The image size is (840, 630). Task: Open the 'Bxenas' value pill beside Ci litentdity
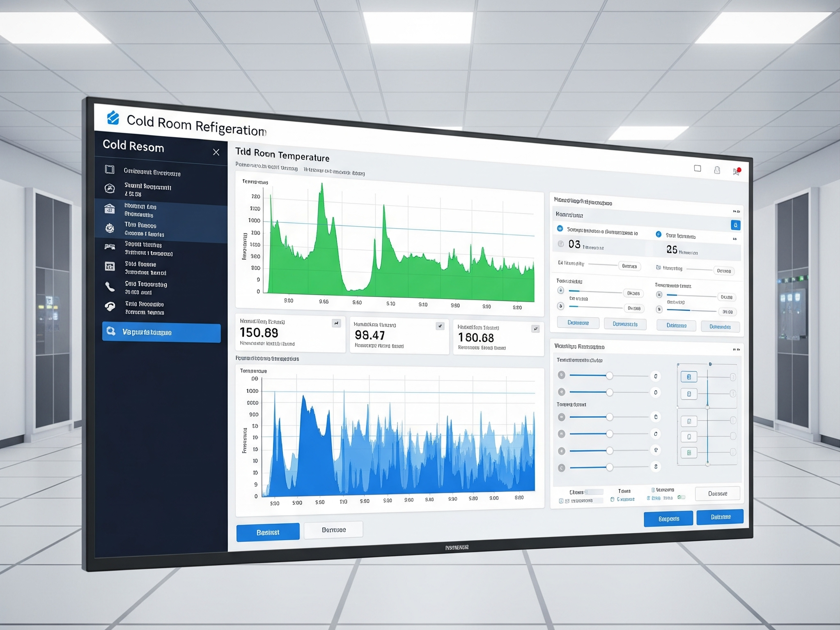tap(629, 266)
